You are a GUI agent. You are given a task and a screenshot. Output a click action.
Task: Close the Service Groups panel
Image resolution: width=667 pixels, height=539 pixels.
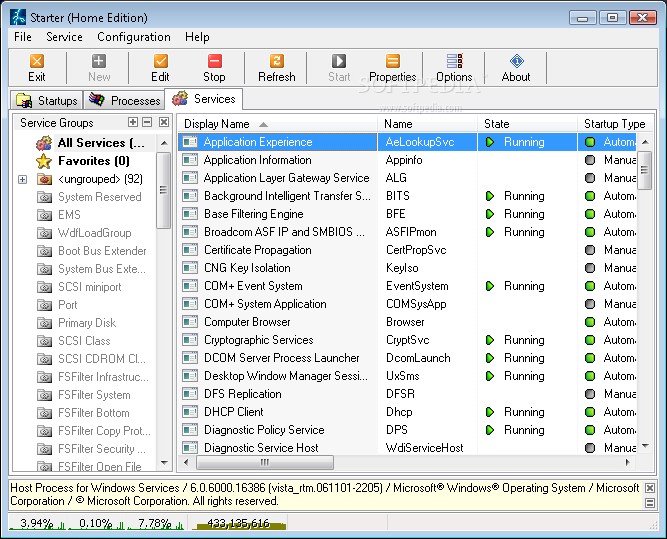162,122
